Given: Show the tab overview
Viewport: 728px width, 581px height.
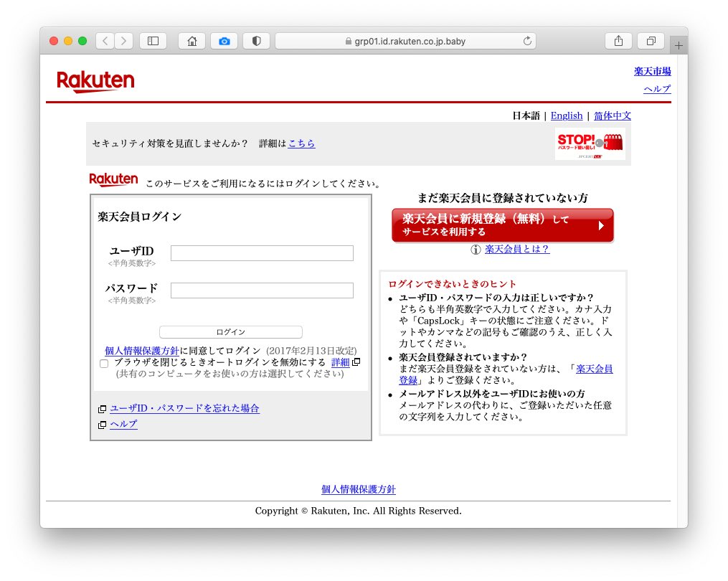Looking at the screenshot, I should coord(651,41).
